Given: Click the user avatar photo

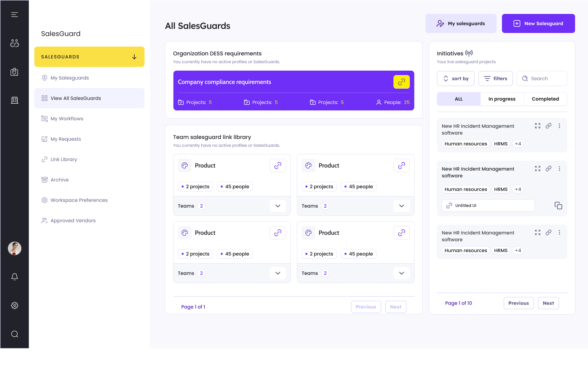Looking at the screenshot, I should [14, 248].
